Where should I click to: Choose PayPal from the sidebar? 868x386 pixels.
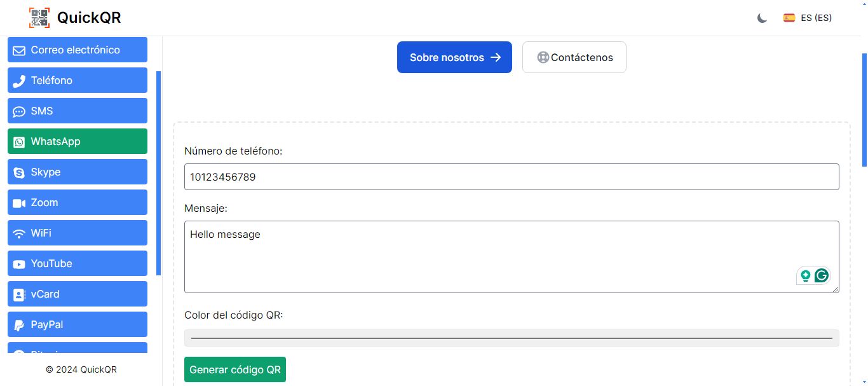78,325
